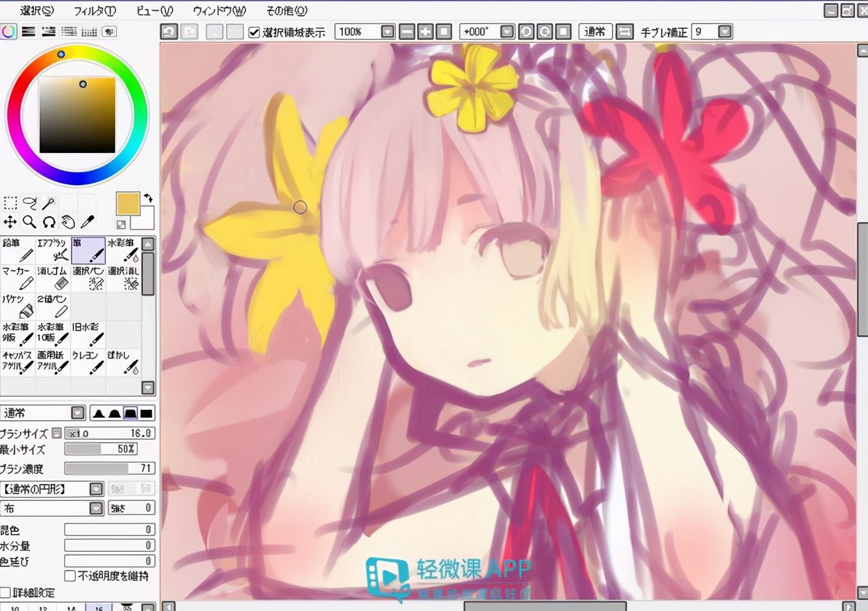Click the zoom in plus button
Screen dimensions: 868x611
tap(426, 31)
